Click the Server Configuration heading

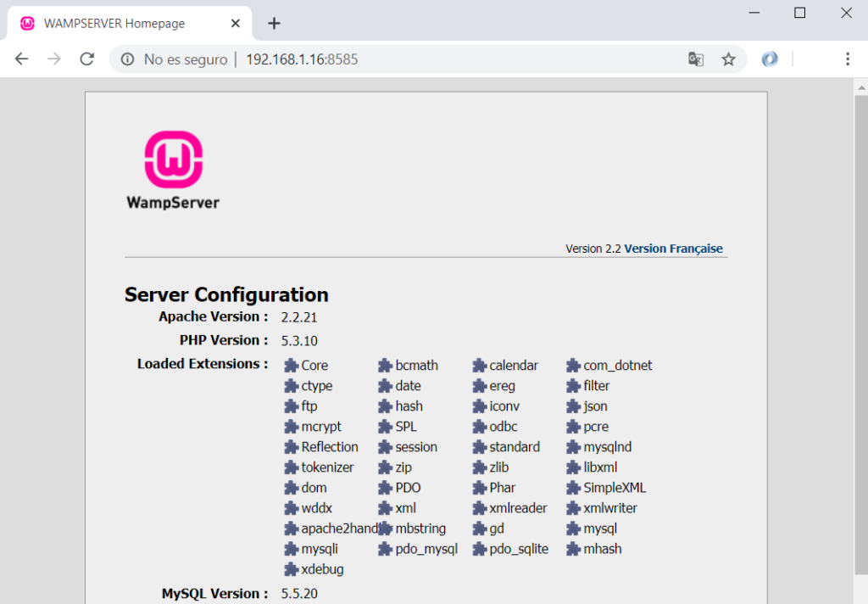[x=226, y=294]
